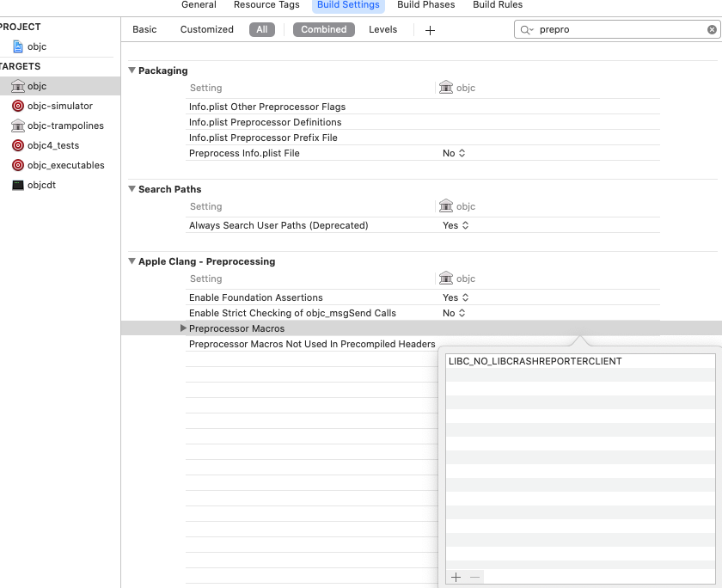This screenshot has height=588, width=722.
Task: Select Preprocessor Macros Not Used In Precompiled Headers
Action: pyautogui.click(x=312, y=344)
